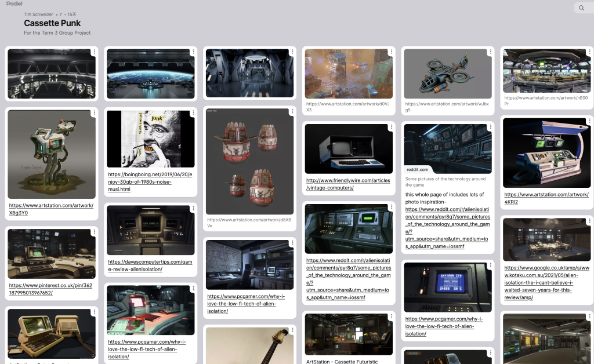Open reddit link below the photo inspiration text

click(448, 228)
